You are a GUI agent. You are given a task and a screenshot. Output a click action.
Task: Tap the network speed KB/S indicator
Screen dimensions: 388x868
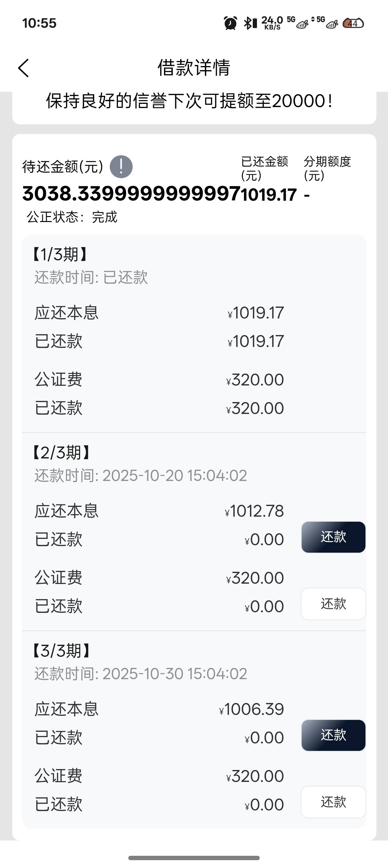272,23
